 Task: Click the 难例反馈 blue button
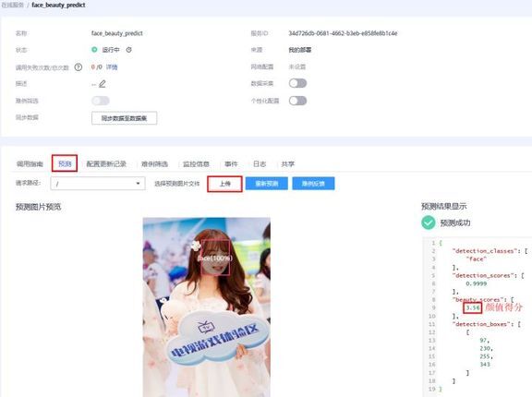313,184
